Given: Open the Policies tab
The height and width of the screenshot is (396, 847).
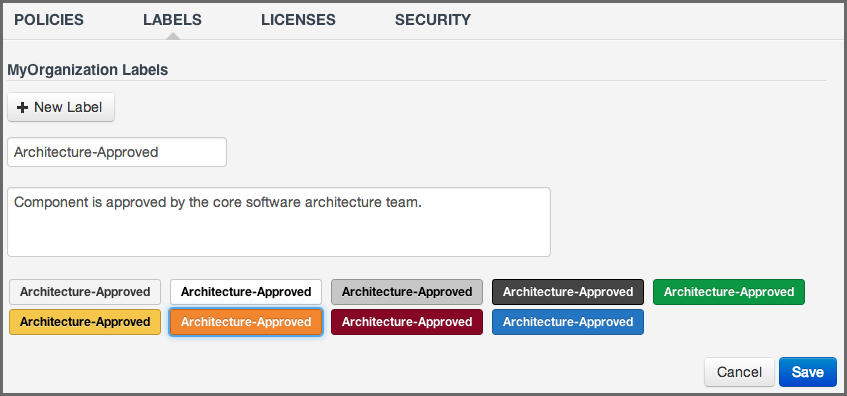Looking at the screenshot, I should (x=49, y=20).
